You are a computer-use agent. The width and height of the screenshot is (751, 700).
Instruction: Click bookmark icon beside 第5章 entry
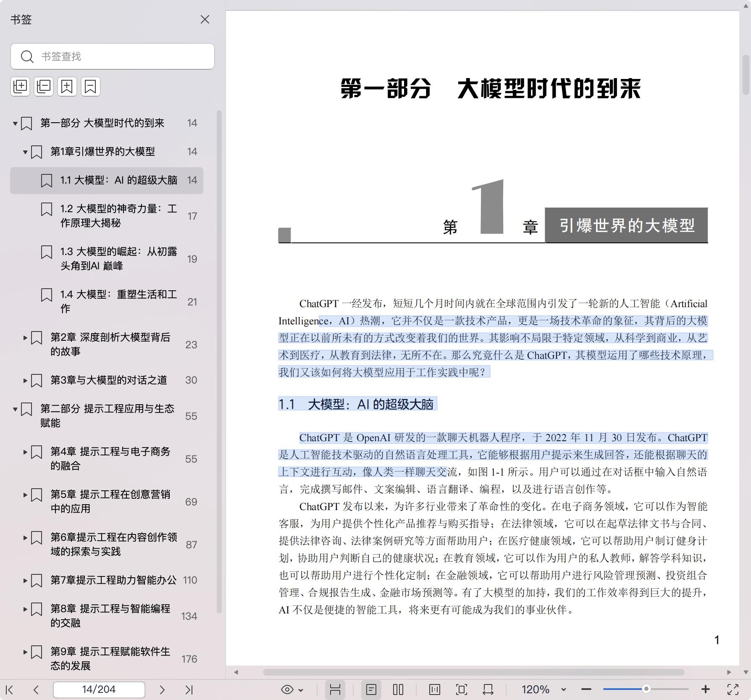[x=37, y=495]
